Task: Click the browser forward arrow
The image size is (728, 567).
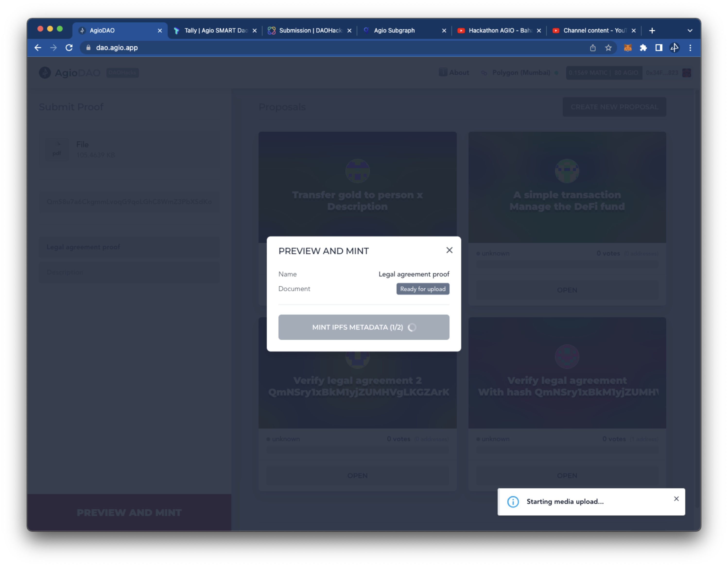Action: 53,48
